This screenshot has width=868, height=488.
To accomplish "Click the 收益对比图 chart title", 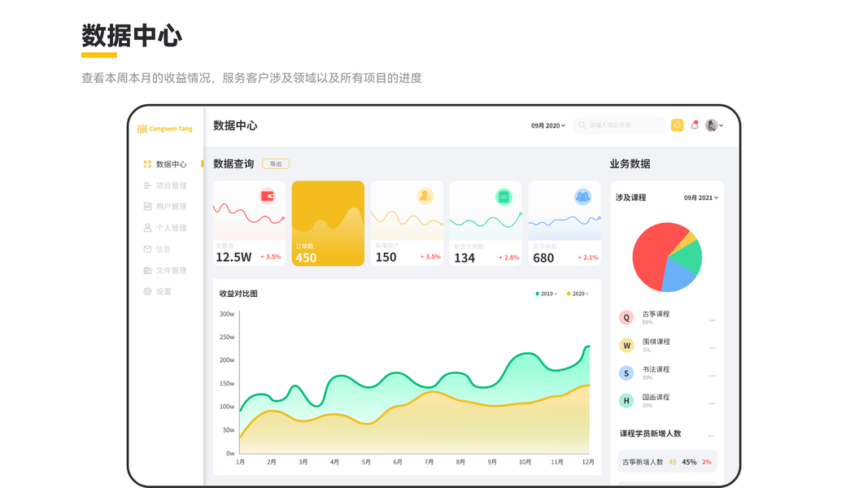I will click(238, 294).
